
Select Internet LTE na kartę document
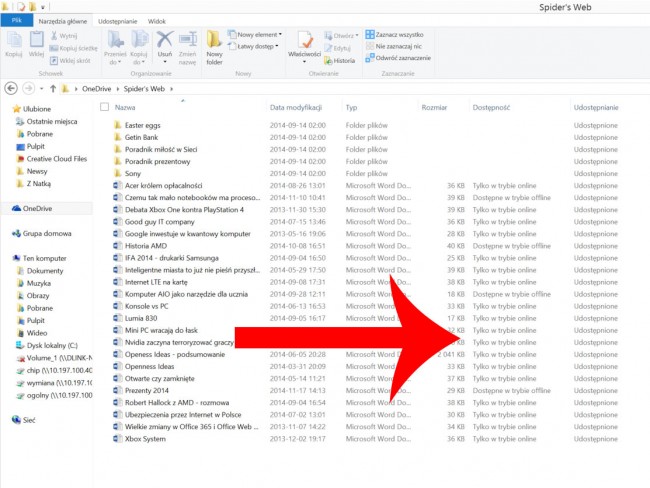click(150, 282)
